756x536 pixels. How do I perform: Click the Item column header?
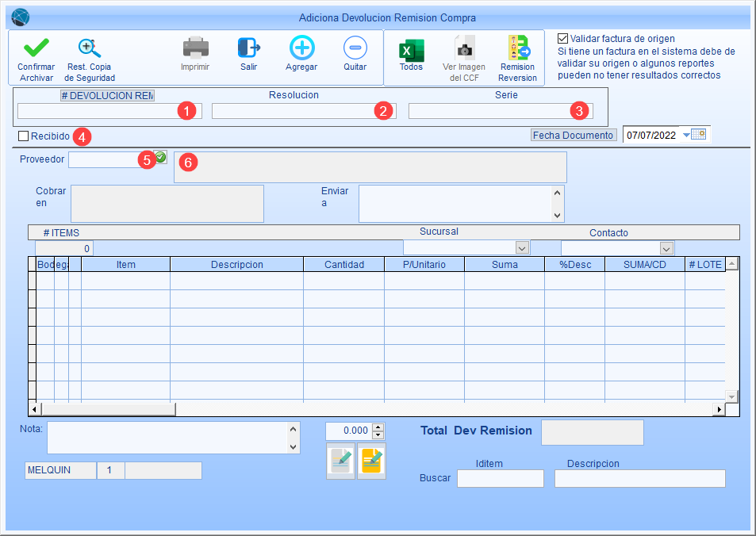(x=126, y=265)
